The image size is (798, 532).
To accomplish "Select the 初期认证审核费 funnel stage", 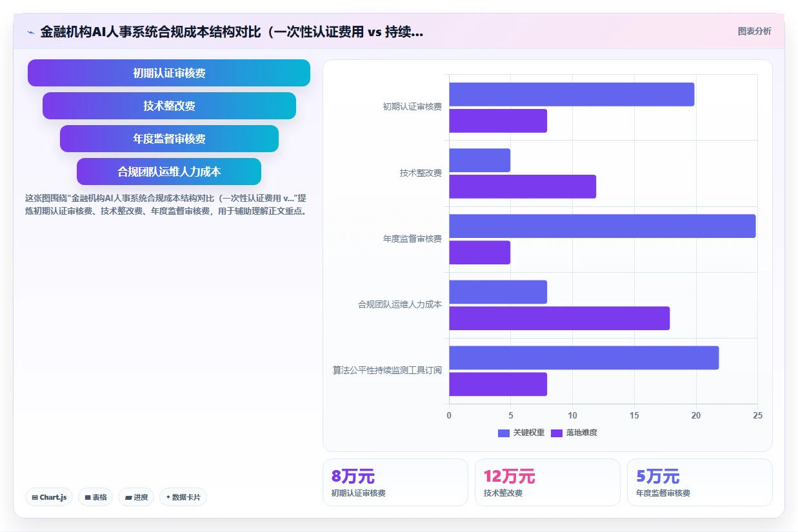I will (169, 73).
